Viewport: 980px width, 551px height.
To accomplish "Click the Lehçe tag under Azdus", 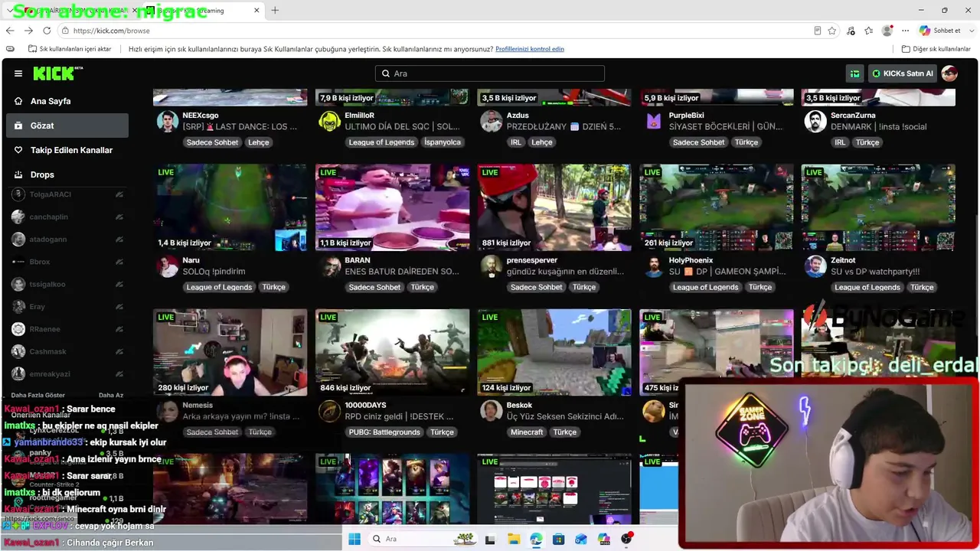I will (x=541, y=142).
